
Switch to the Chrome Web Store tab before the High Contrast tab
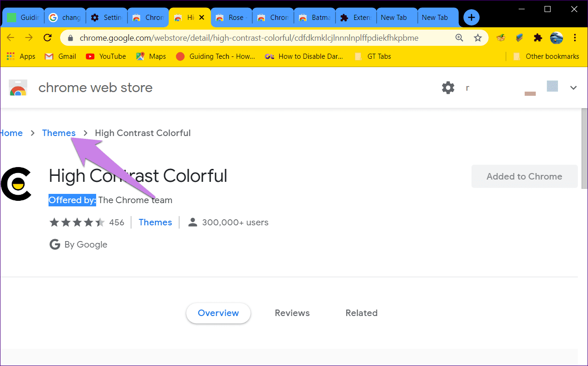[x=148, y=18]
